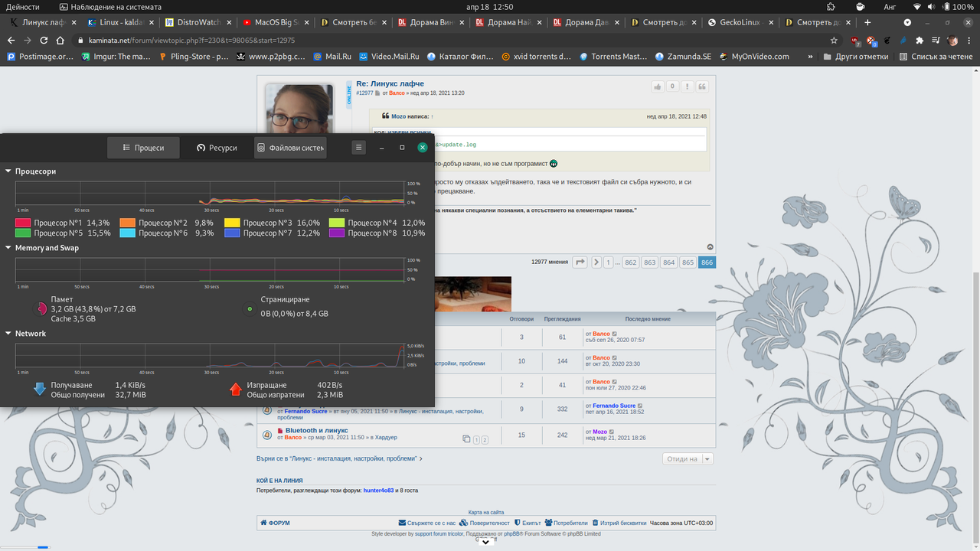Open the Отиди на jump-to dropdown
Screen dimensions: 980x551
coord(688,459)
